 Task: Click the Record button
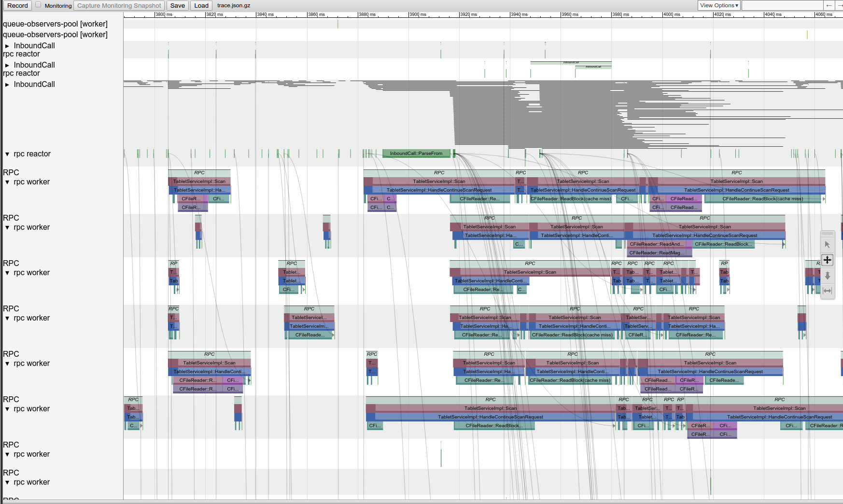point(17,5)
